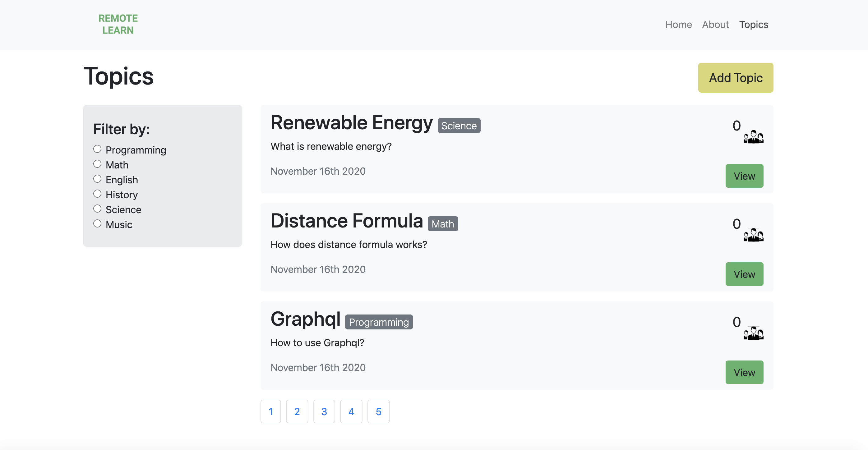The height and width of the screenshot is (450, 868).
Task: Filter topics by Science
Action: tap(97, 209)
